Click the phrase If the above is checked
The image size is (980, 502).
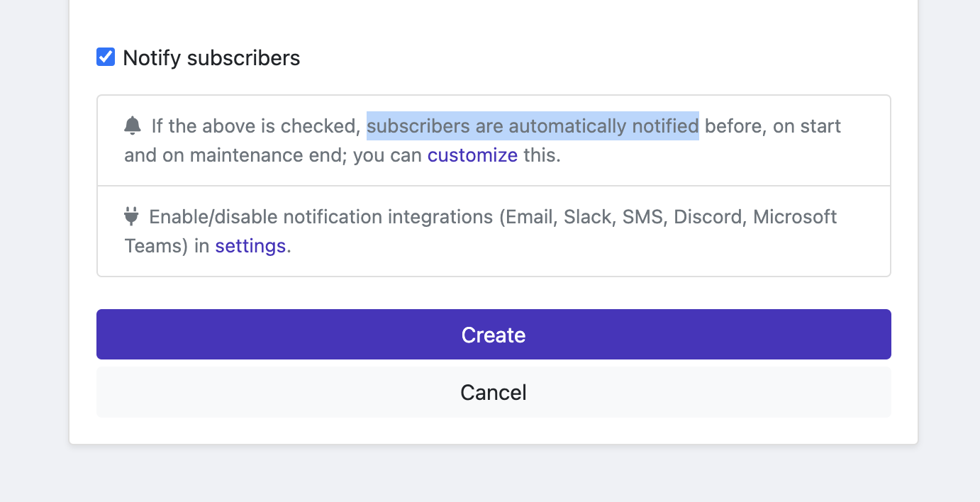(257, 126)
